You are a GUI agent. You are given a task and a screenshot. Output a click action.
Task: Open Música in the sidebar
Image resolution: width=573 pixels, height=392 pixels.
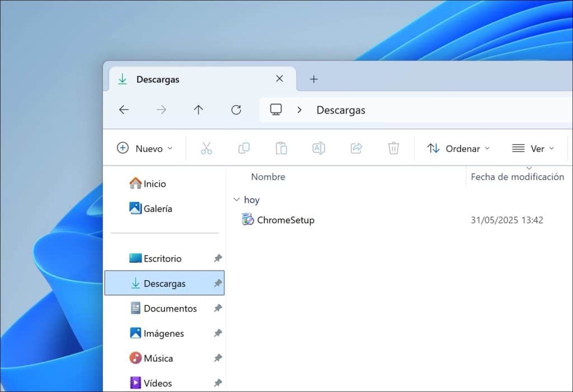coord(151,358)
